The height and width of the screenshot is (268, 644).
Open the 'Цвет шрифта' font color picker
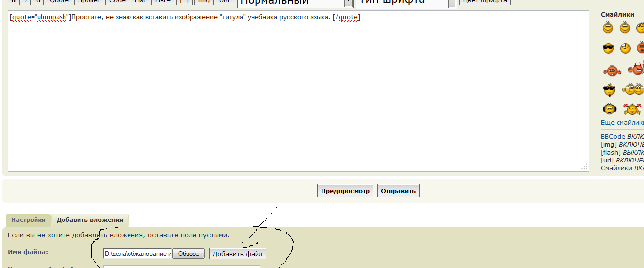point(484,1)
